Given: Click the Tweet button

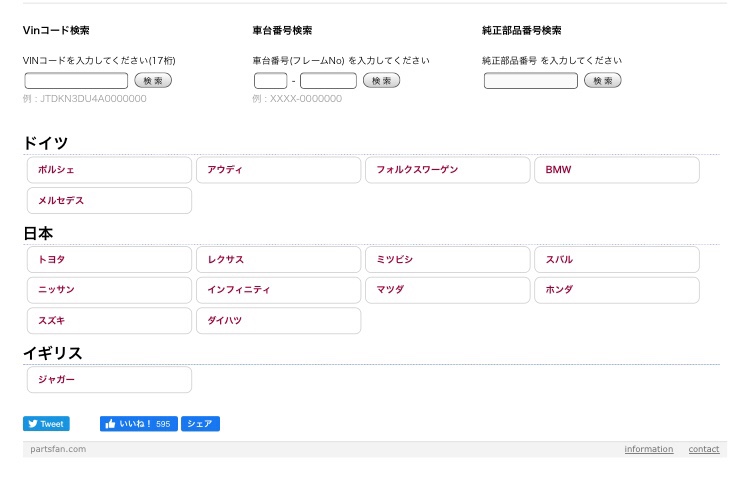Looking at the screenshot, I should click(x=46, y=424).
